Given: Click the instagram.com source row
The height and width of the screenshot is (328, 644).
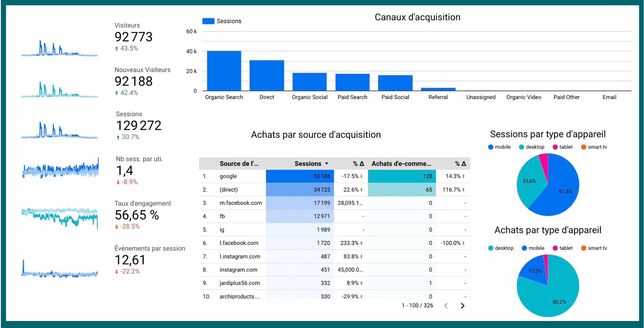Looking at the screenshot, I should 334,270.
